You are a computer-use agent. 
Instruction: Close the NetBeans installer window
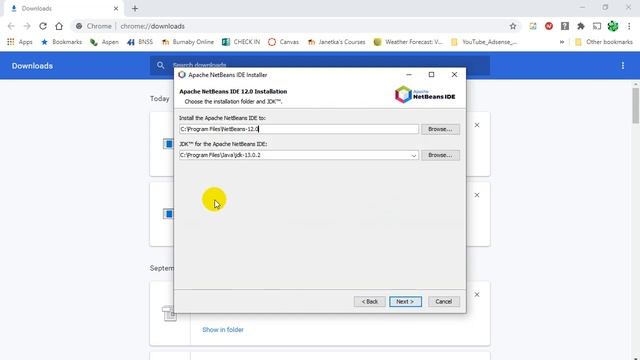coord(454,75)
